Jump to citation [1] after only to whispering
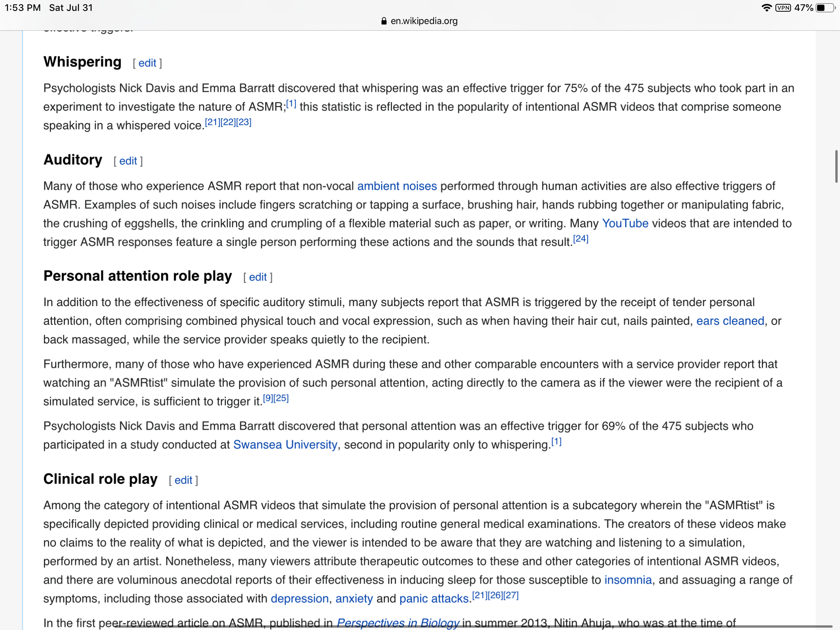 (556, 442)
